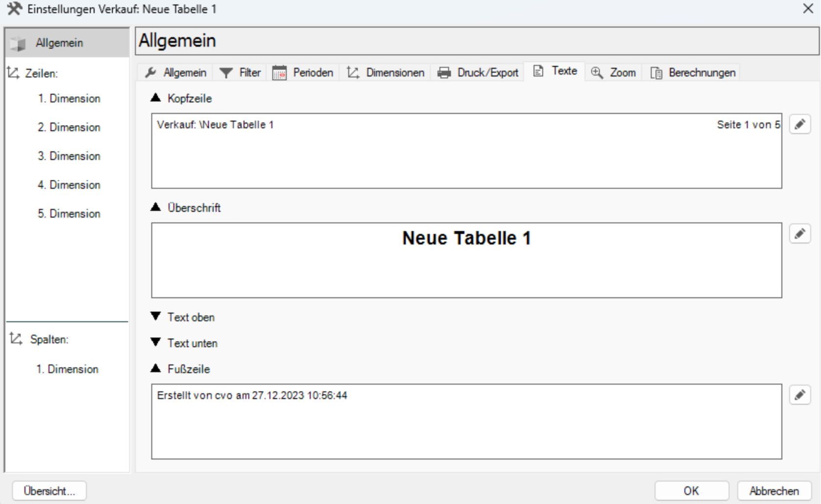Click the 'Neue Tabelle 1' bold heading text
This screenshot has height=504, width=821.
pos(466,238)
